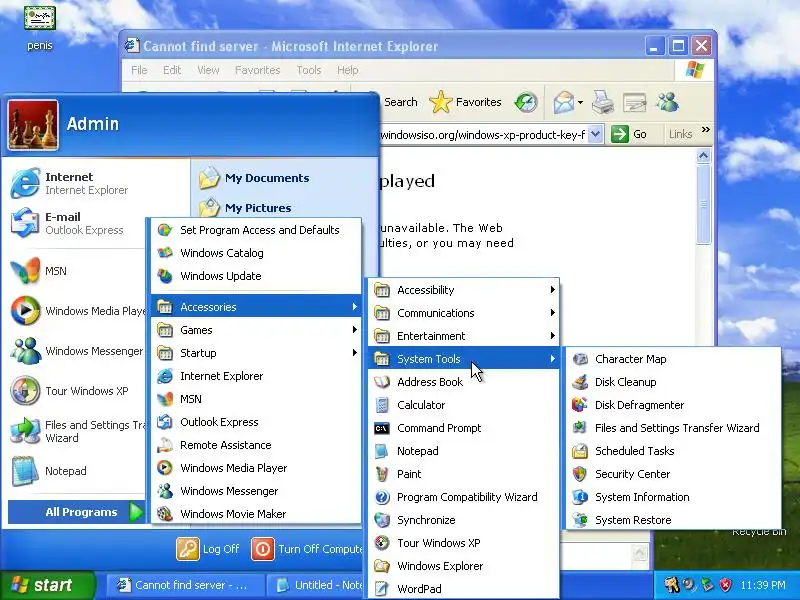
Task: Click the Print icon in IE toolbar
Action: tap(603, 102)
